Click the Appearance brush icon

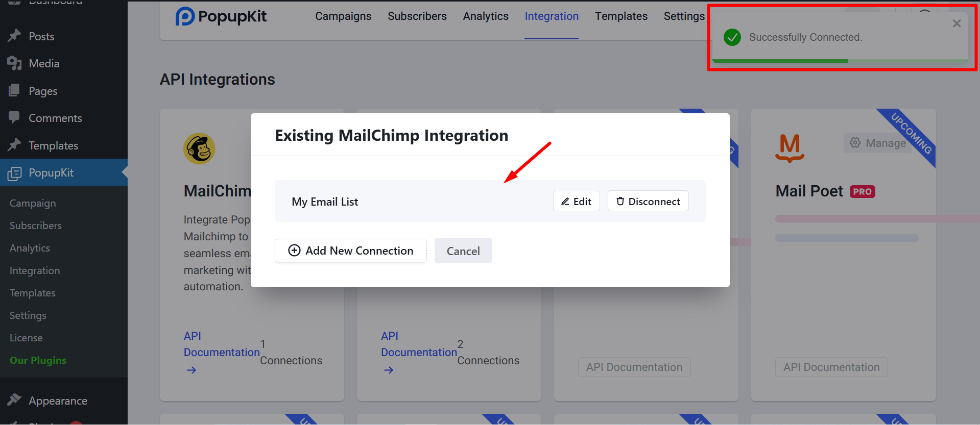point(14,400)
